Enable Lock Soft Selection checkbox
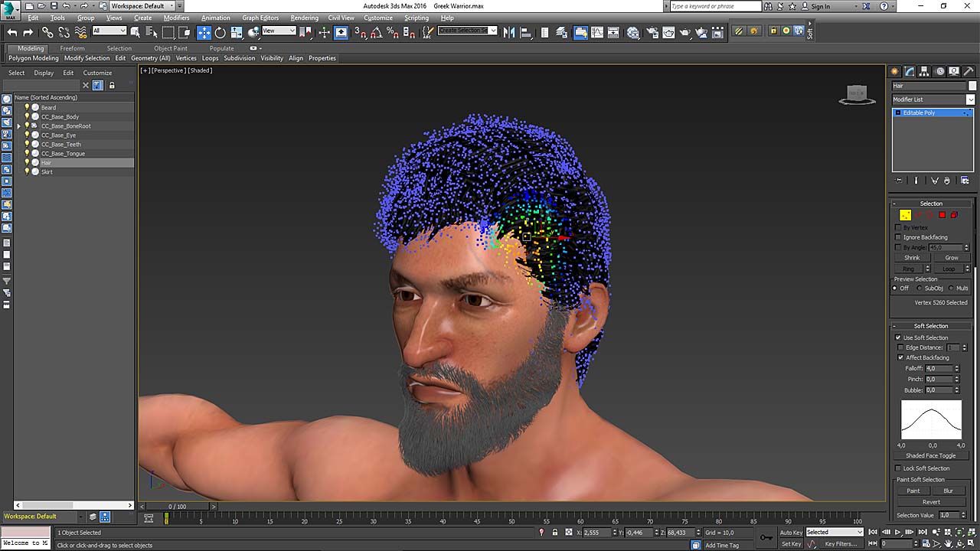The image size is (980, 551). (899, 468)
